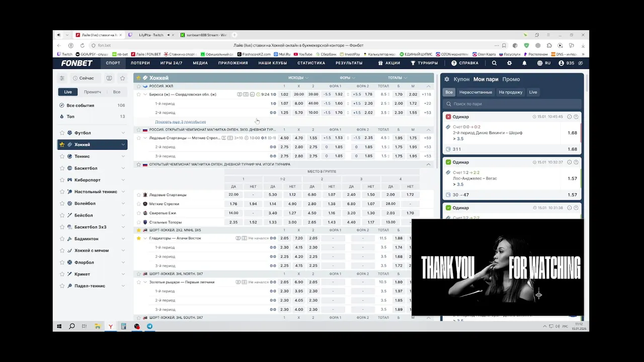The width and height of the screenshot is (644, 362).
Task: Click Показать еще 3 подсобытия link
Action: pyautogui.click(x=180, y=122)
